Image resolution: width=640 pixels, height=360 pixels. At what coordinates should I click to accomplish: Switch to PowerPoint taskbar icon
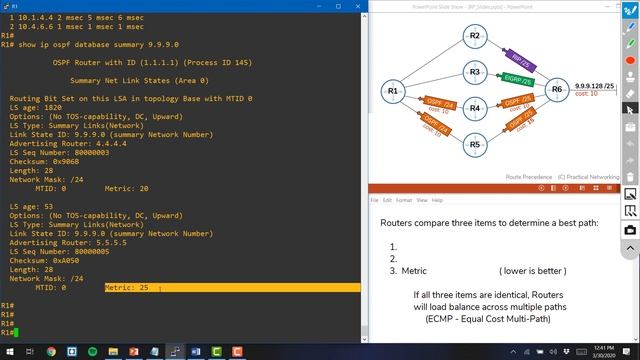[x=134, y=352]
